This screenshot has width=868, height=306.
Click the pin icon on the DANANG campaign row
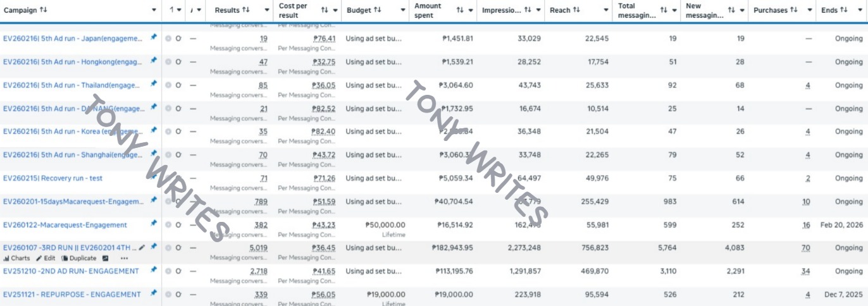[154, 107]
